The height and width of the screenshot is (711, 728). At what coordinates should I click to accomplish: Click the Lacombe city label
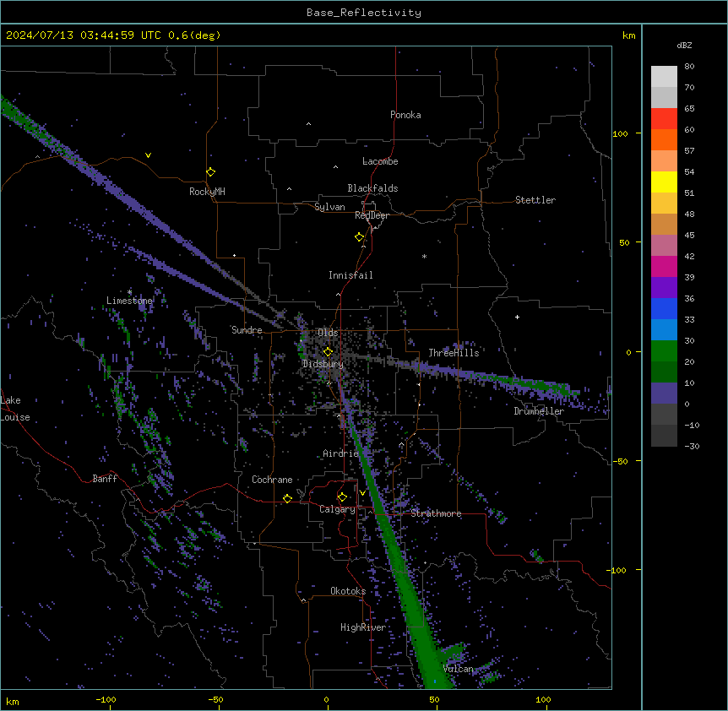click(x=380, y=161)
